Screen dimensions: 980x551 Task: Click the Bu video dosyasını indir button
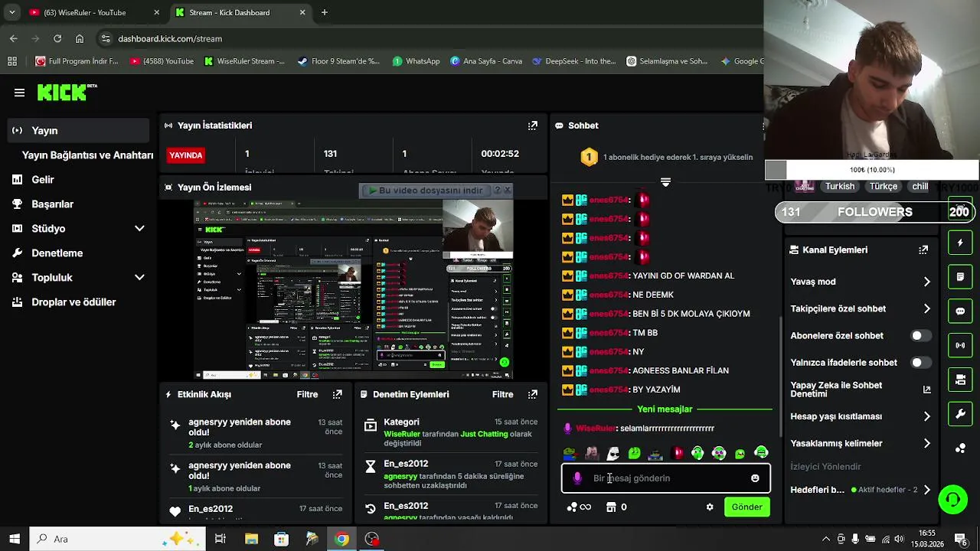pos(426,190)
